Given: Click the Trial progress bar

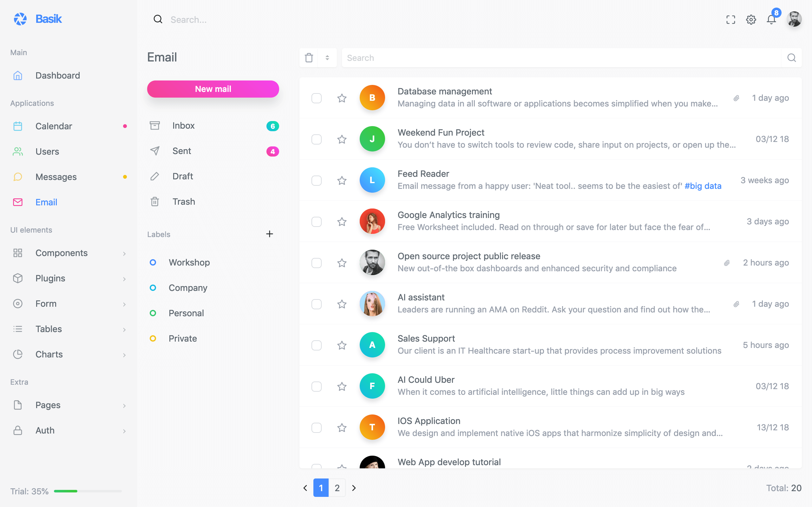Looking at the screenshot, I should coord(88,491).
